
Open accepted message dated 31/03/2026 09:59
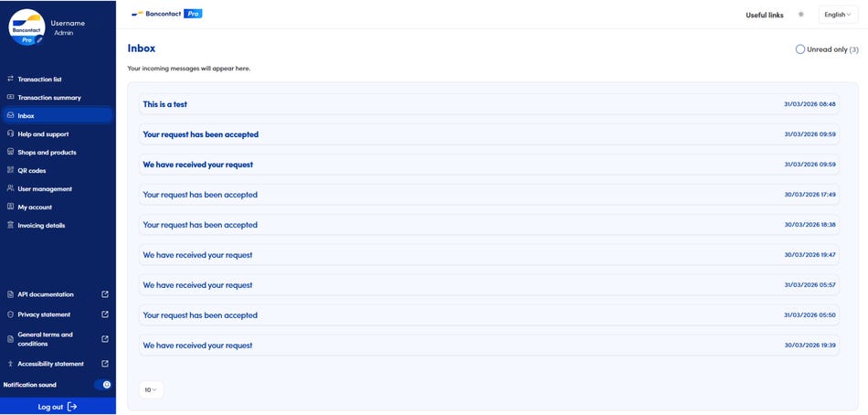coord(489,134)
